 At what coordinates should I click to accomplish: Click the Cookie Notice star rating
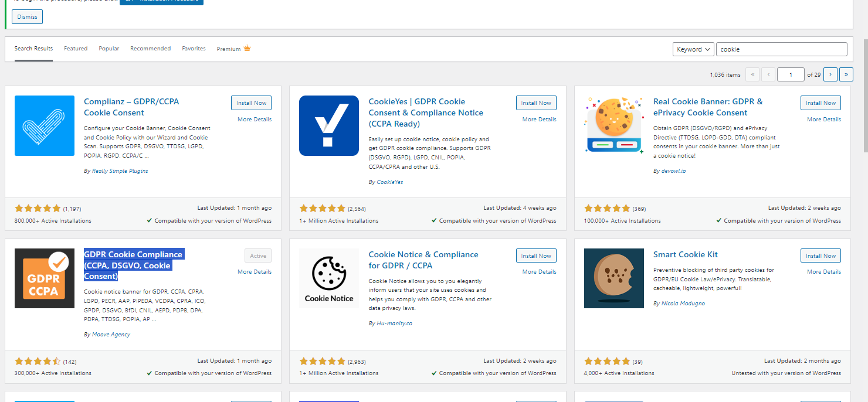322,361
